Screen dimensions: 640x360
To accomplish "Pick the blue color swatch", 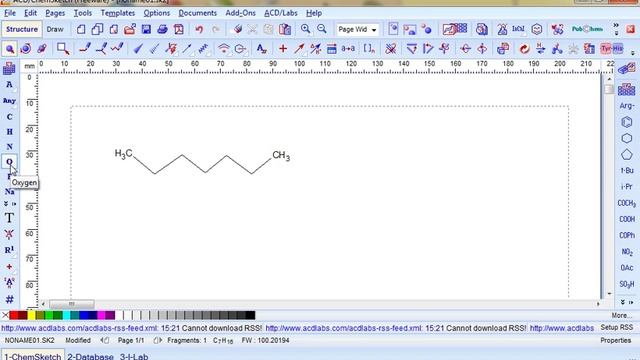I will pos(84,315).
